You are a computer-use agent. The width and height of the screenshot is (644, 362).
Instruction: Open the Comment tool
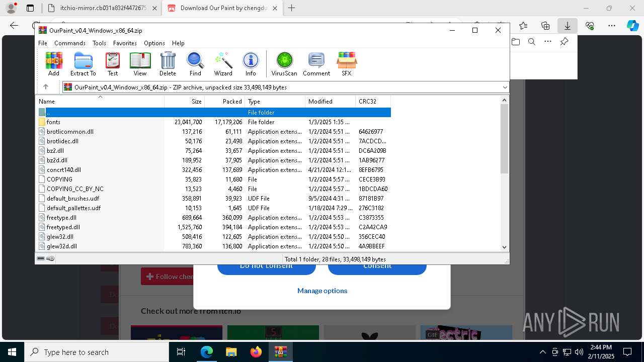click(316, 64)
